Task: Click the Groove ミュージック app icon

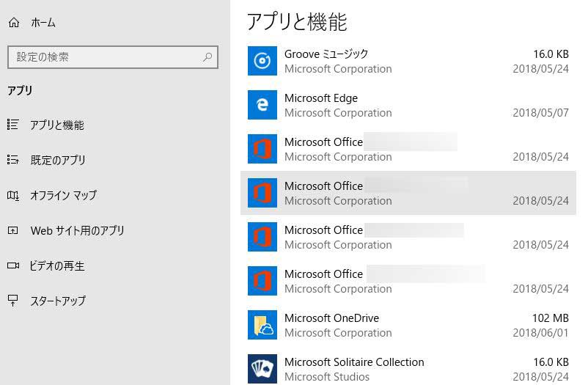Action: click(x=262, y=61)
